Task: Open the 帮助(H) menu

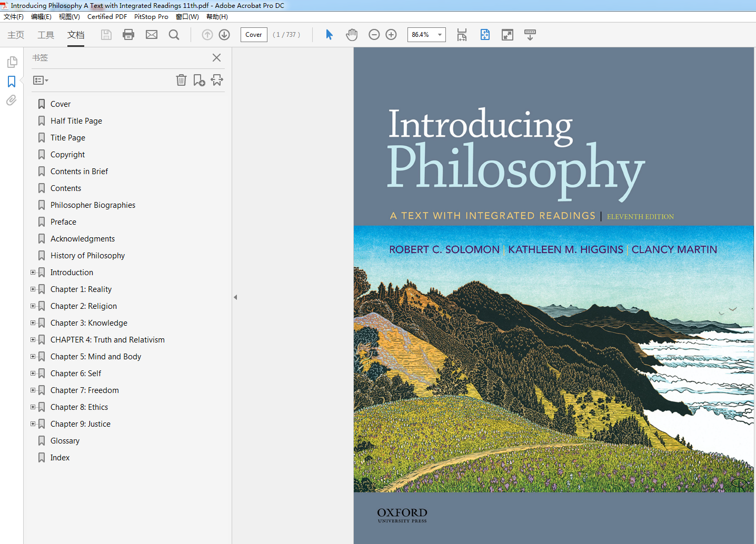Action: 217,17
